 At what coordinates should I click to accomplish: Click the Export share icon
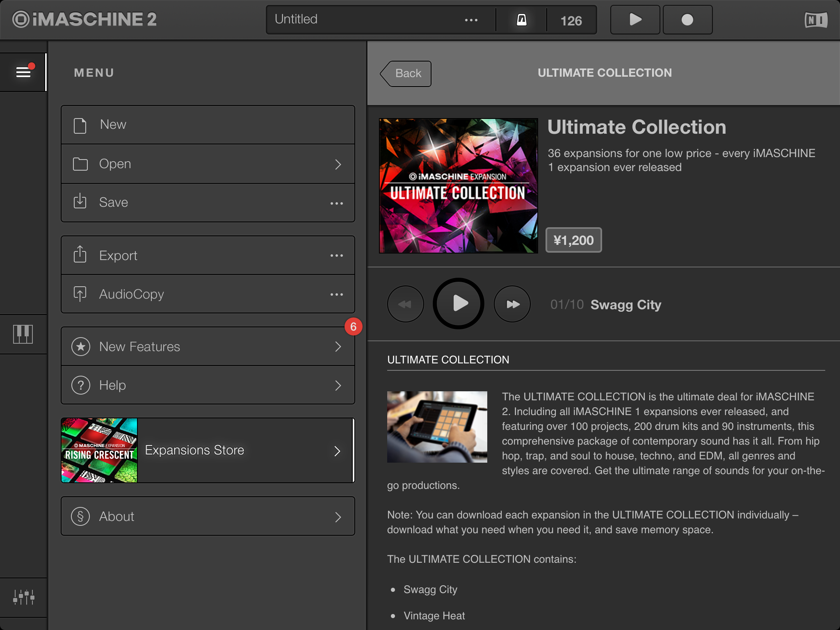click(80, 254)
